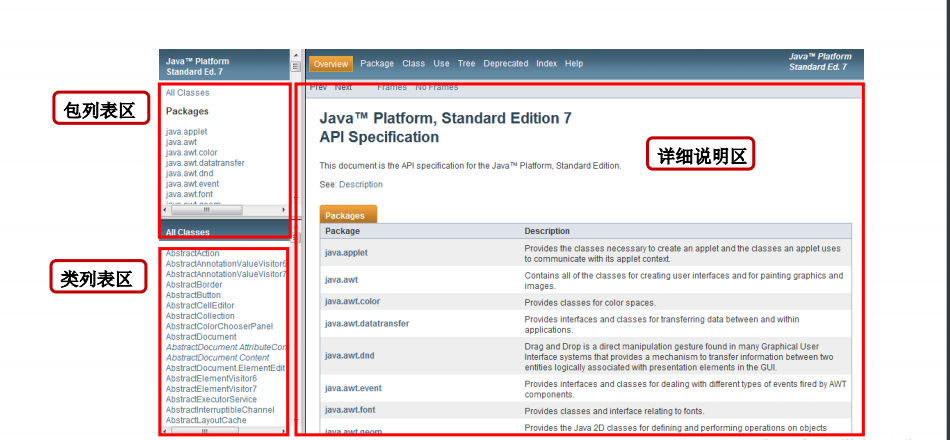Open AbstractCollection in the class list
Image resolution: width=950 pixels, height=440 pixels.
pos(200,316)
